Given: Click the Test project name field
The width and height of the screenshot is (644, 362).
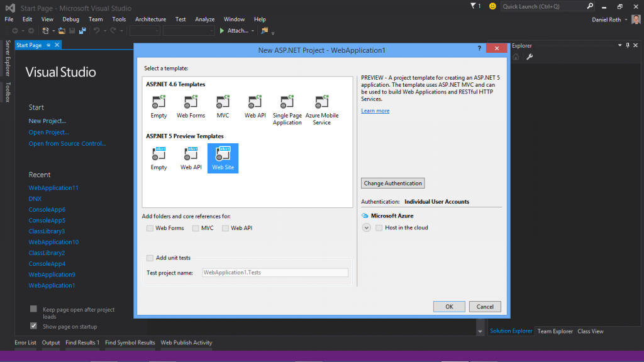Looking at the screenshot, I should (x=275, y=273).
